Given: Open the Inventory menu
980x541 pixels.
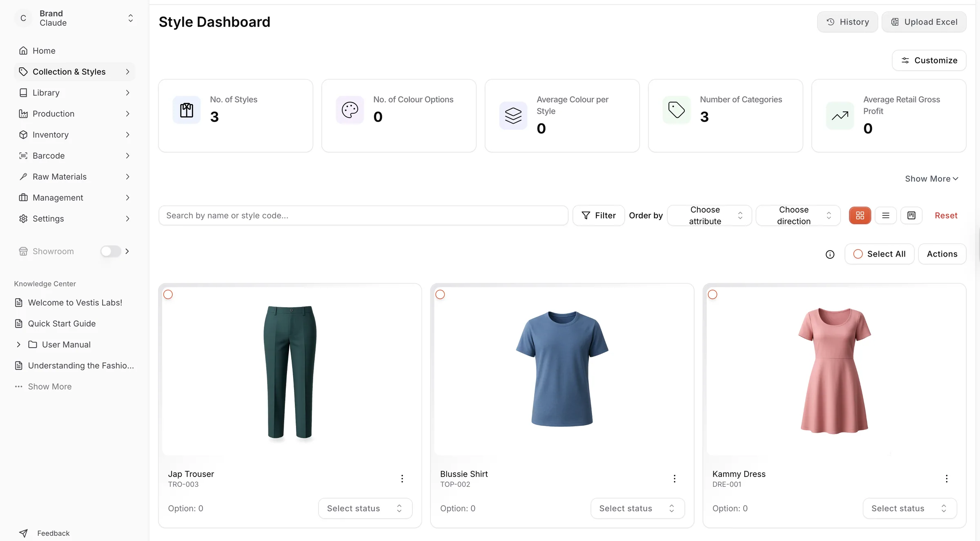Looking at the screenshot, I should [x=75, y=135].
